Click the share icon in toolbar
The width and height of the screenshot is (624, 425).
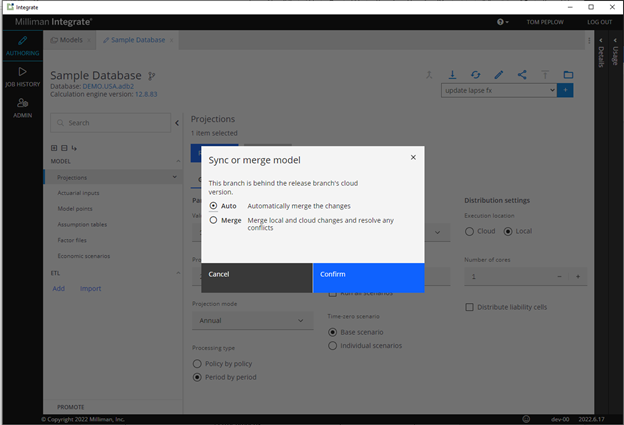tap(522, 74)
